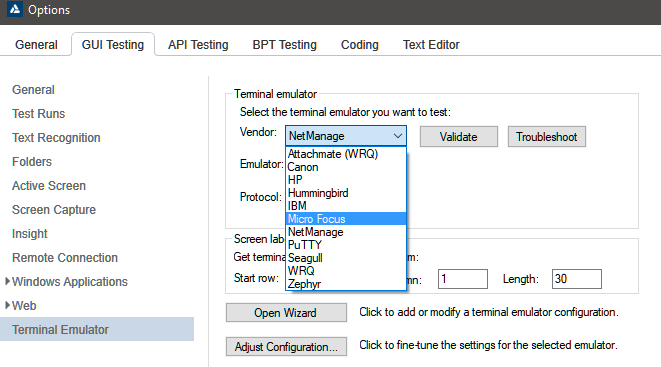Select General in the left sidebar
This screenshot has height=367, width=661.
(33, 90)
